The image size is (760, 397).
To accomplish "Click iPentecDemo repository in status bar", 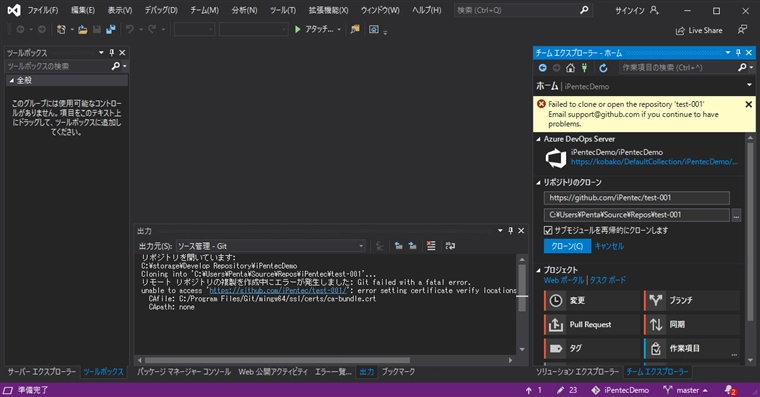I will (620, 390).
